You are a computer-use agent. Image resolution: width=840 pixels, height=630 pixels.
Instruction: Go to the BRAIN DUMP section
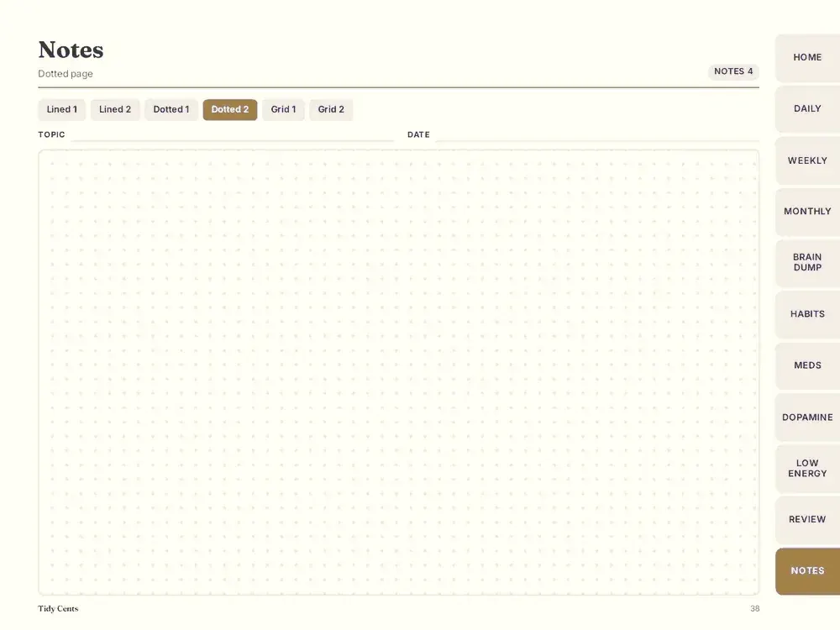point(807,262)
